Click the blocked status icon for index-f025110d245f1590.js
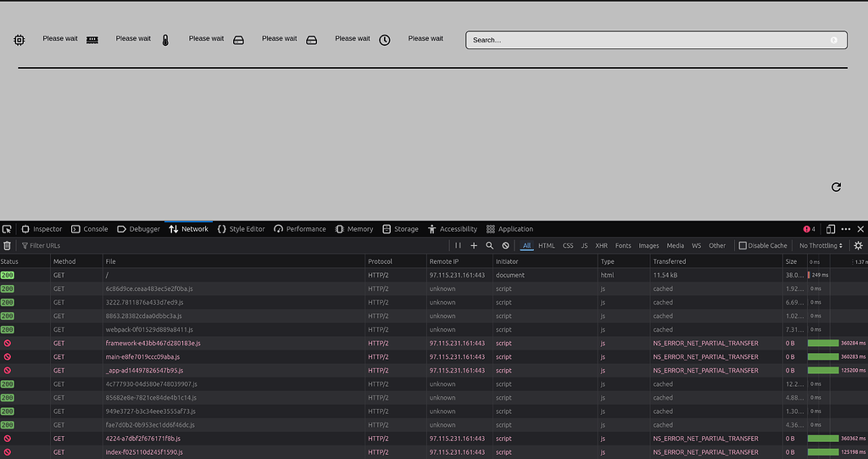868x459 pixels. tap(7, 452)
